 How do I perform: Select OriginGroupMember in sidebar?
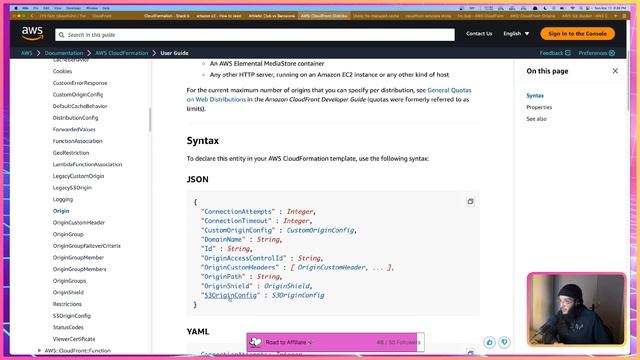coord(78,258)
